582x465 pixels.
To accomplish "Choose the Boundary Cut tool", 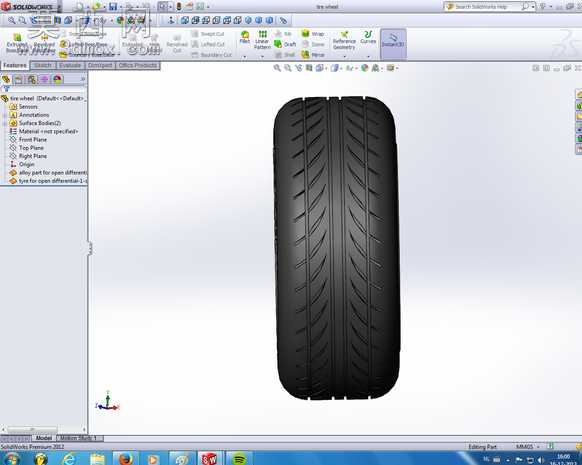I will 212,55.
